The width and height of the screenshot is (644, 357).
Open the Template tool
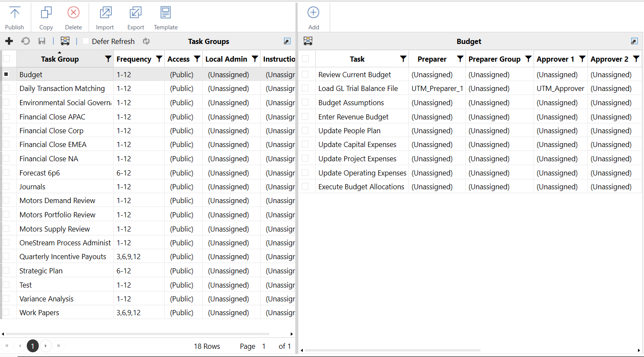tap(166, 17)
